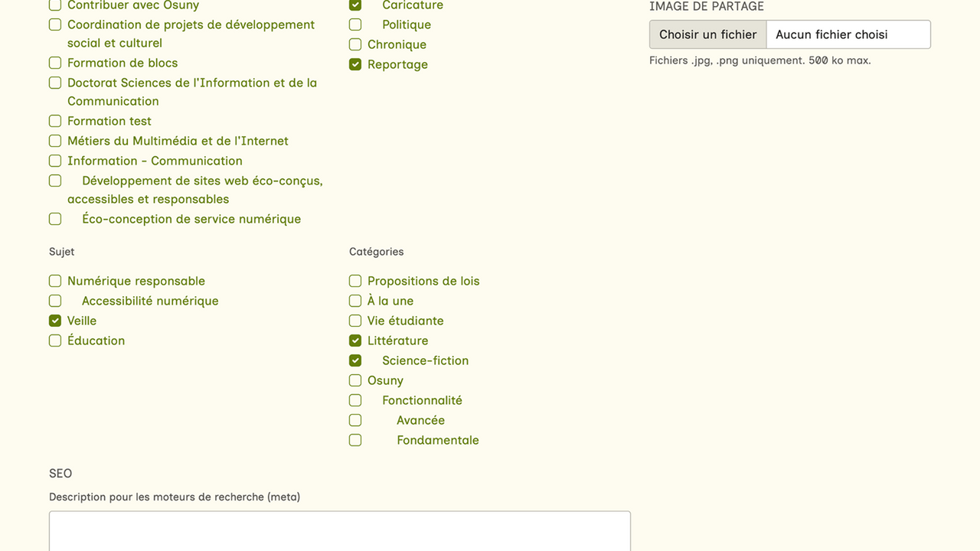Tick the Chronique checkbox
Screen dimensions: 980x551
pyautogui.click(x=355, y=44)
